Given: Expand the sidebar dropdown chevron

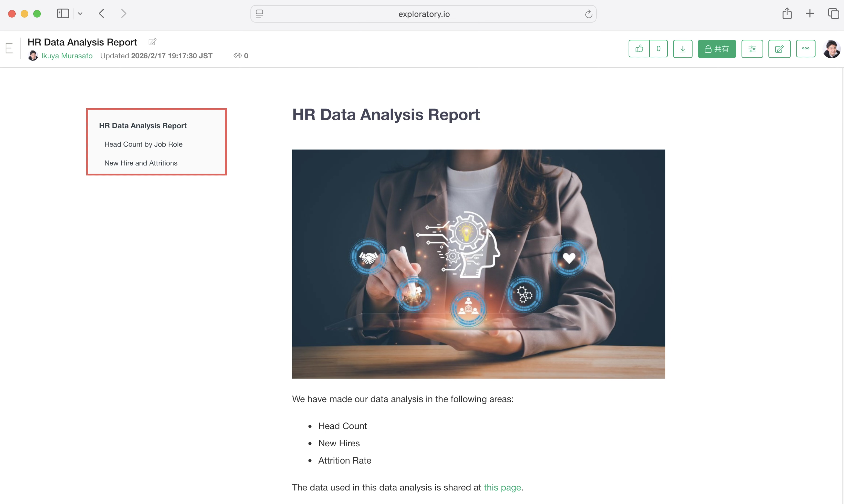Looking at the screenshot, I should [x=80, y=14].
